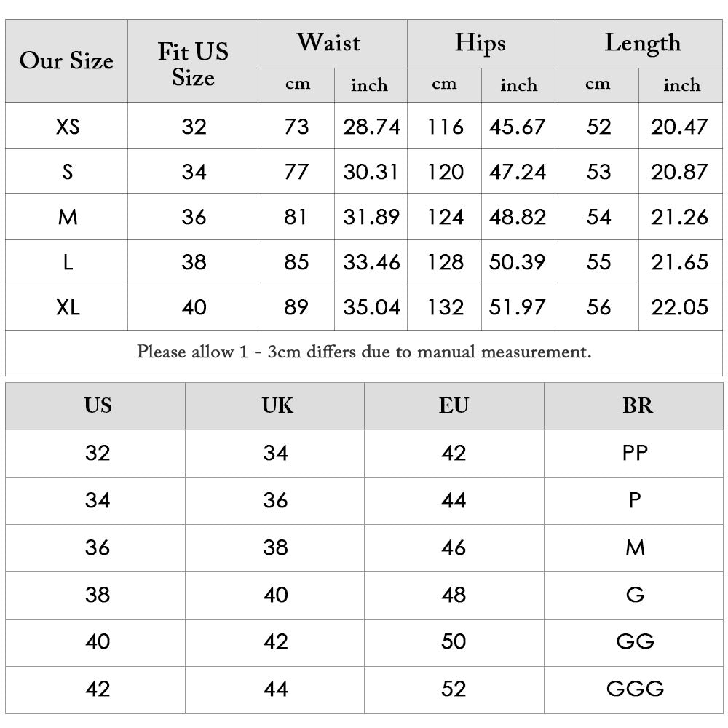Select hips value 48.82 inch

tap(517, 217)
